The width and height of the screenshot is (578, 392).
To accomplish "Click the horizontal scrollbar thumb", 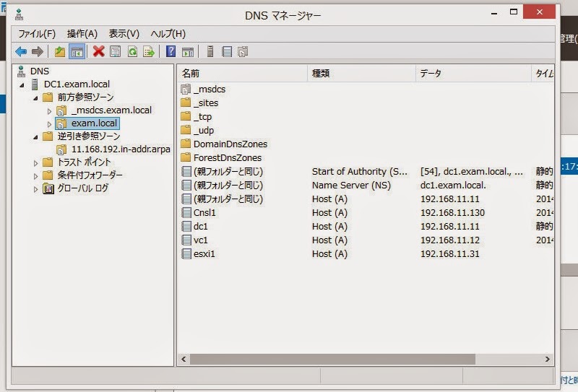I will [x=332, y=360].
